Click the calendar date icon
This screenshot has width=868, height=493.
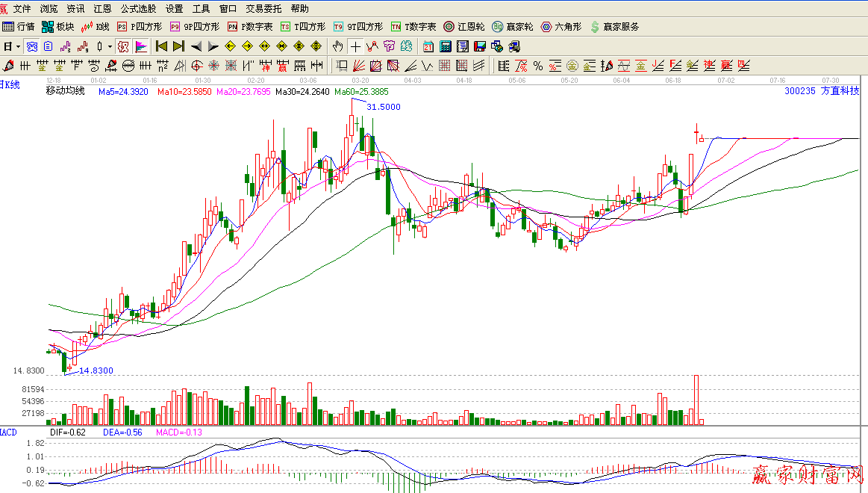click(428, 46)
